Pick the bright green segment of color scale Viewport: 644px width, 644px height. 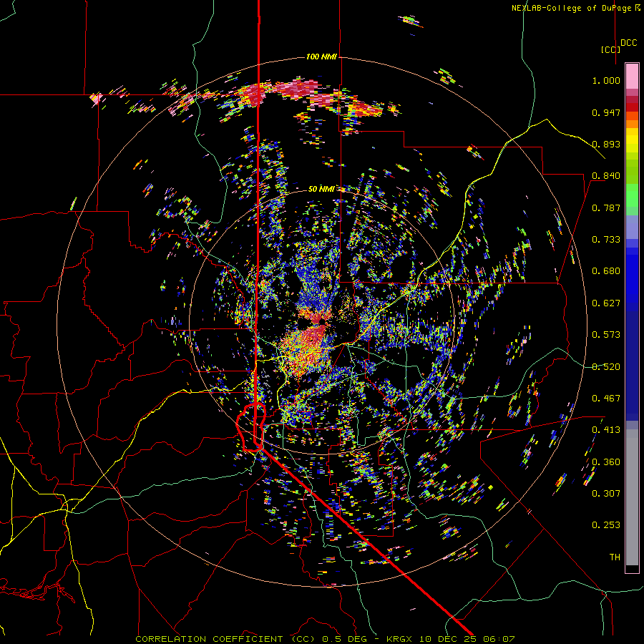pos(632,195)
